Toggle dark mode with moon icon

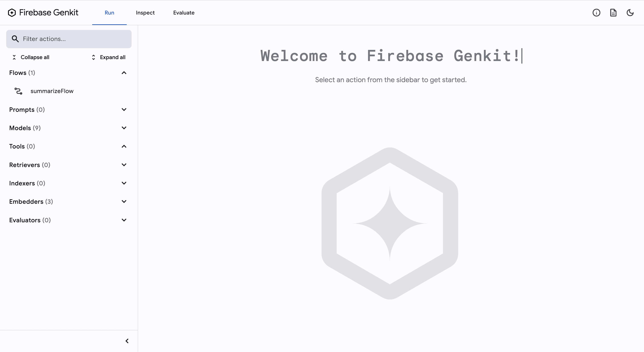tap(630, 13)
